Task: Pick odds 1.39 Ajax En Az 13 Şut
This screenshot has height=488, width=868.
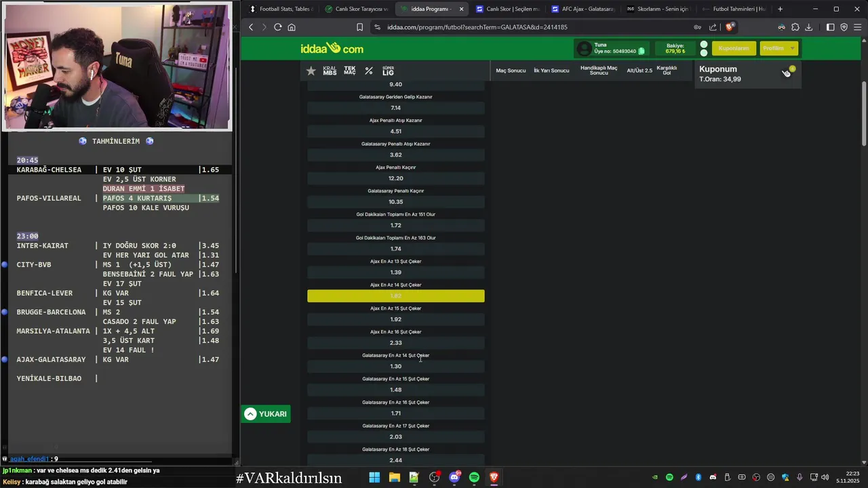Action: (396, 272)
